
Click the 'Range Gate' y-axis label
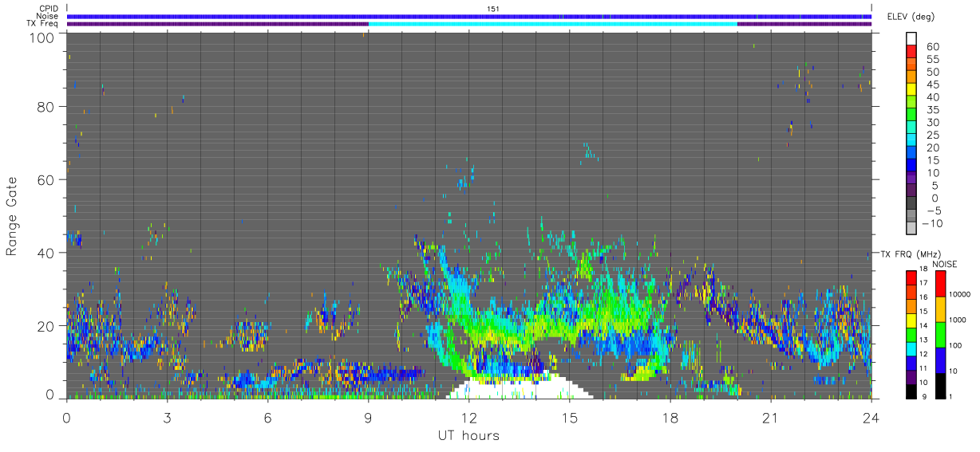[x=12, y=216]
